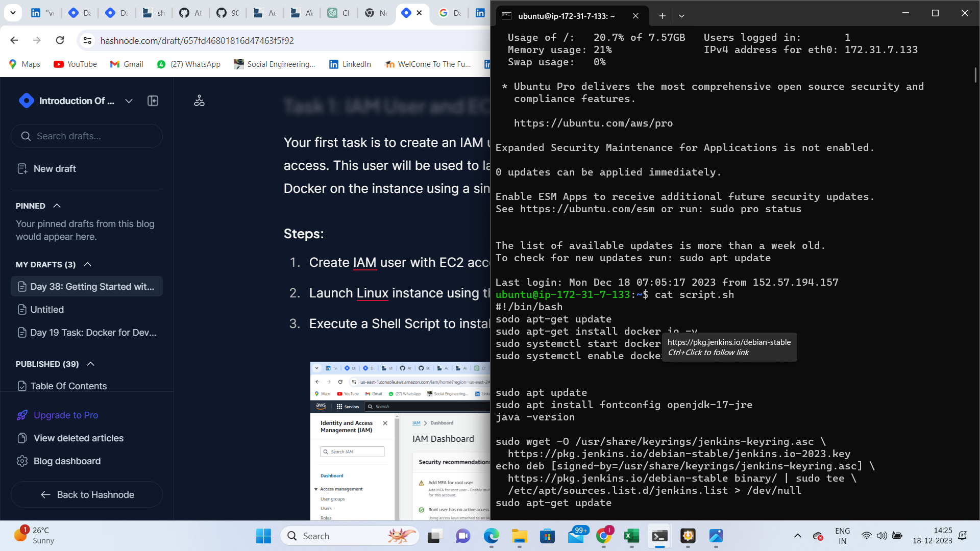Open the browser tab list chevron
Image resolution: width=980 pixels, height=551 pixels.
point(13,13)
